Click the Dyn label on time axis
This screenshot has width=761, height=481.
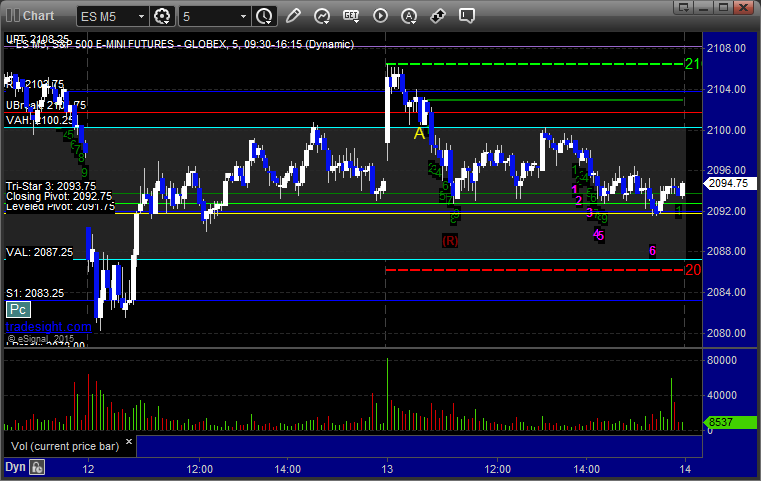point(15,467)
